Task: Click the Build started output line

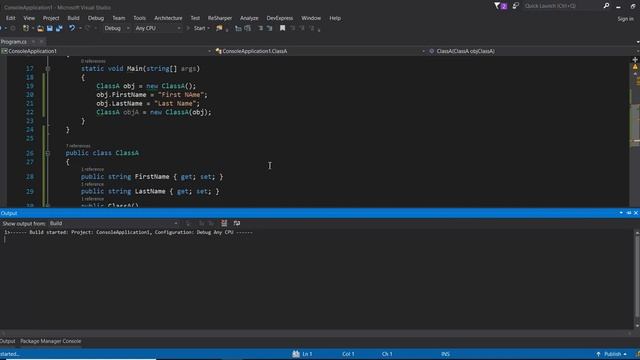Action: [x=129, y=232]
